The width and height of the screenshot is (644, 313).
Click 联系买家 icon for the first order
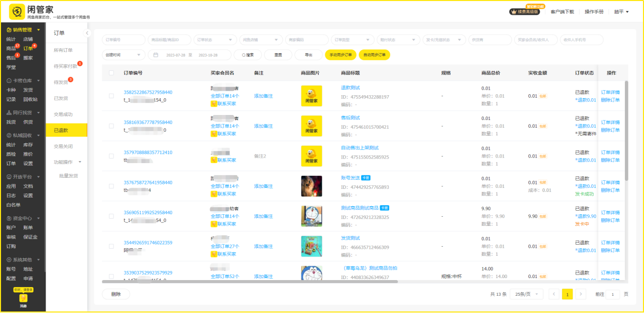(x=214, y=104)
